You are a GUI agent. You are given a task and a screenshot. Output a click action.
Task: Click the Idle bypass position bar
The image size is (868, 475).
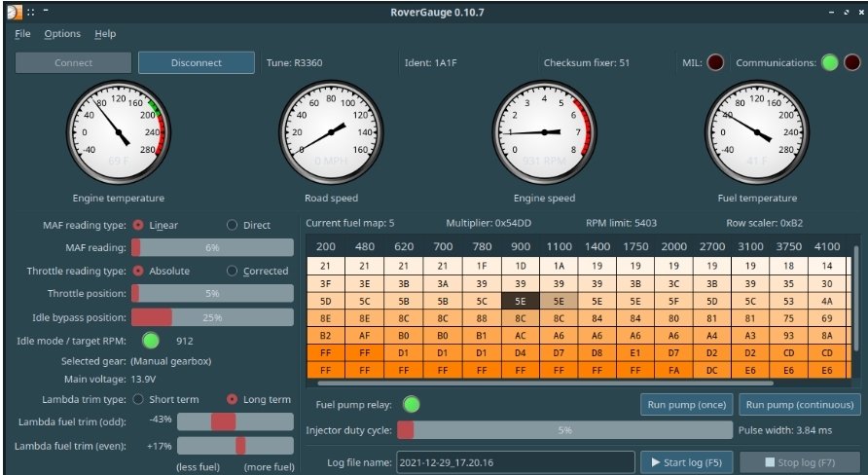click(x=212, y=317)
